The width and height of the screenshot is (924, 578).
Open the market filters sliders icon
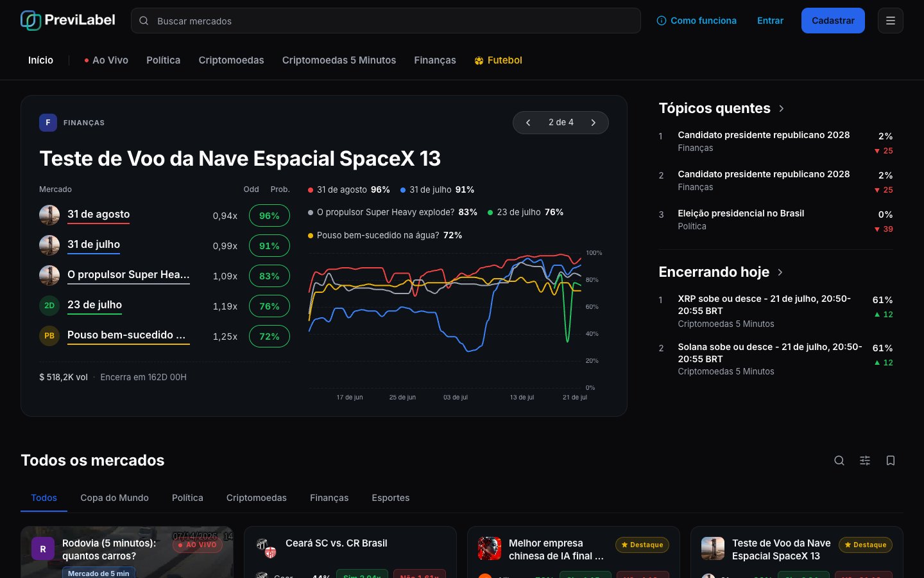coord(865,460)
